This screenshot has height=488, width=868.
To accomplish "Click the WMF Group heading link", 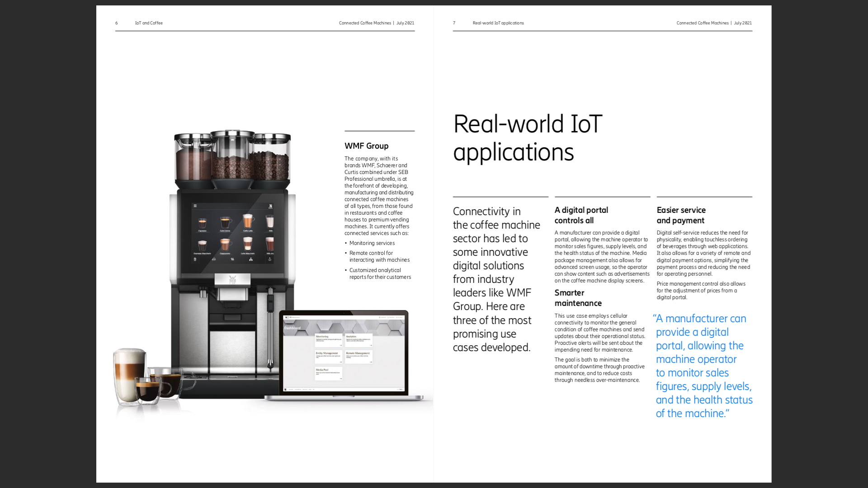I will click(366, 145).
